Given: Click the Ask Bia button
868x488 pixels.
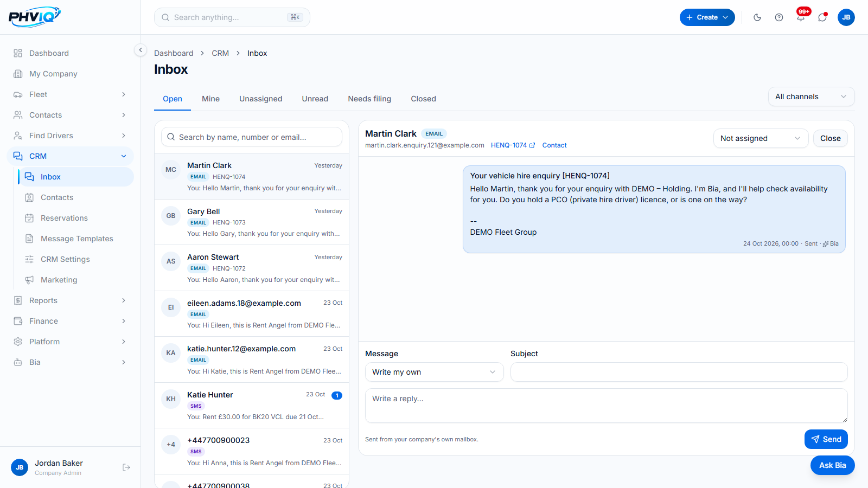Looking at the screenshot, I should pos(832,465).
